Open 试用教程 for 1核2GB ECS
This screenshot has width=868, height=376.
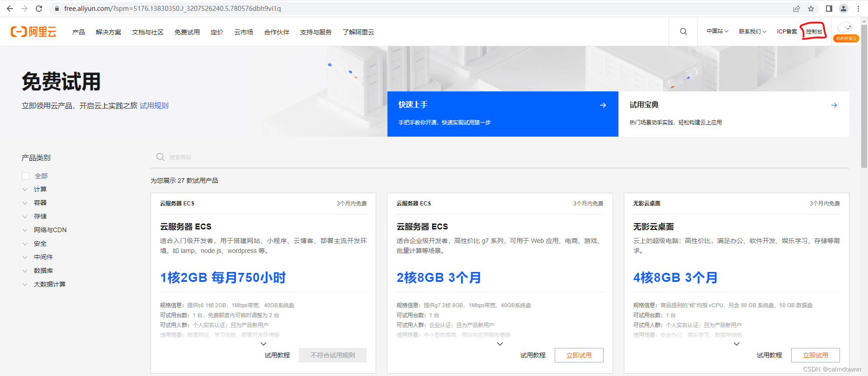pos(277,355)
